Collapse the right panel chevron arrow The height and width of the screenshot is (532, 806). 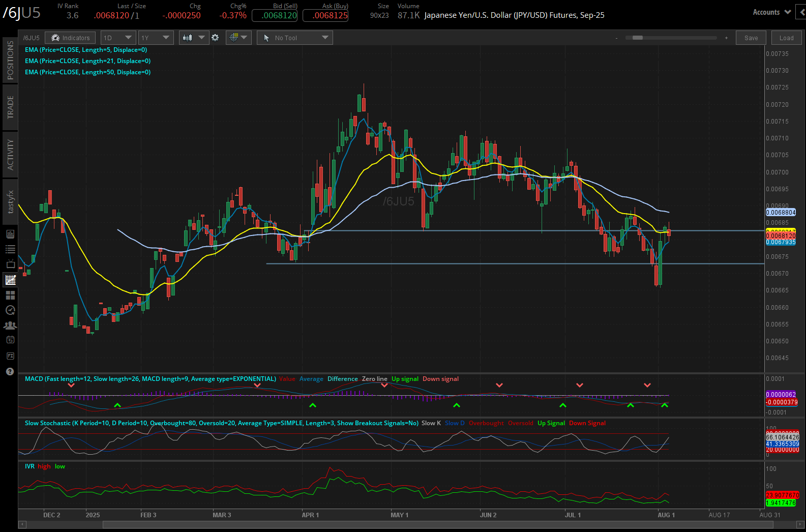click(801, 12)
